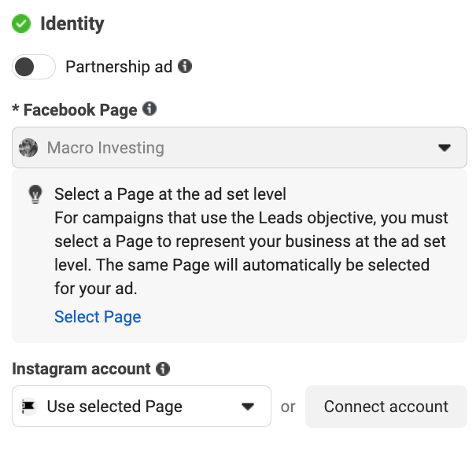
Task: Click the Macro Investing page avatar
Action: (29, 147)
